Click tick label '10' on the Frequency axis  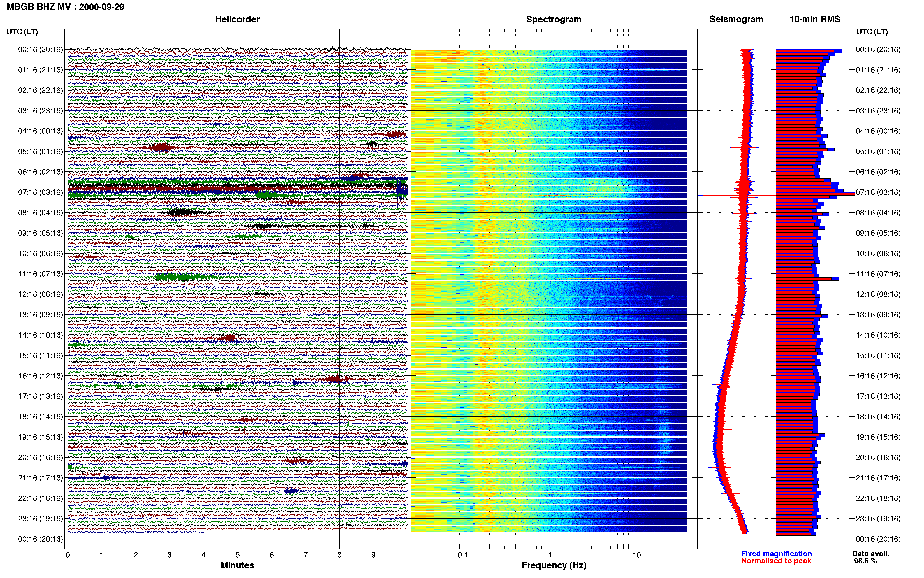[637, 555]
